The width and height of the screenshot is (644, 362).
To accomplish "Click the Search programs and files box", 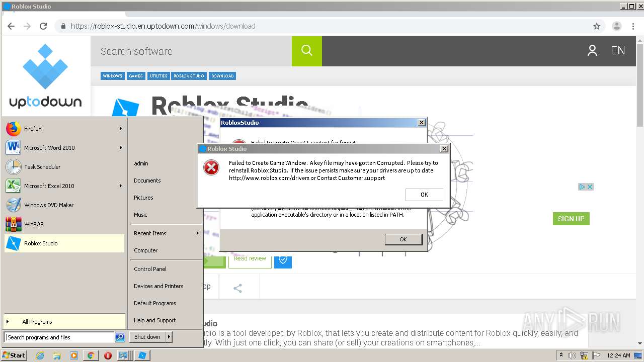I will point(59,337).
